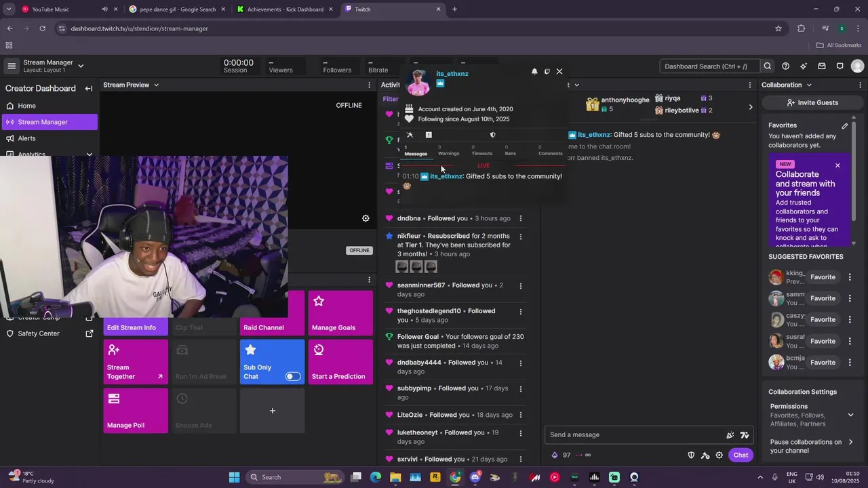Open the moderation hammer tools icon in chat

(705, 455)
